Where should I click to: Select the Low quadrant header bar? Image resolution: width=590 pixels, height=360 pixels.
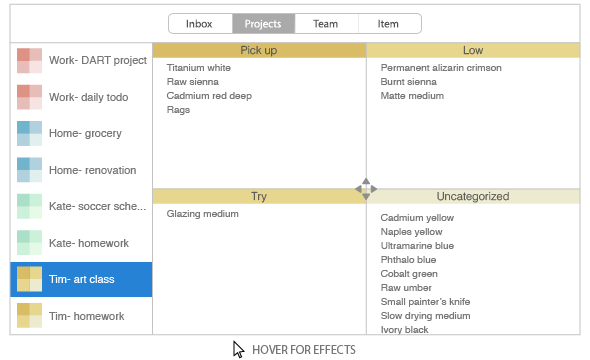click(x=473, y=50)
